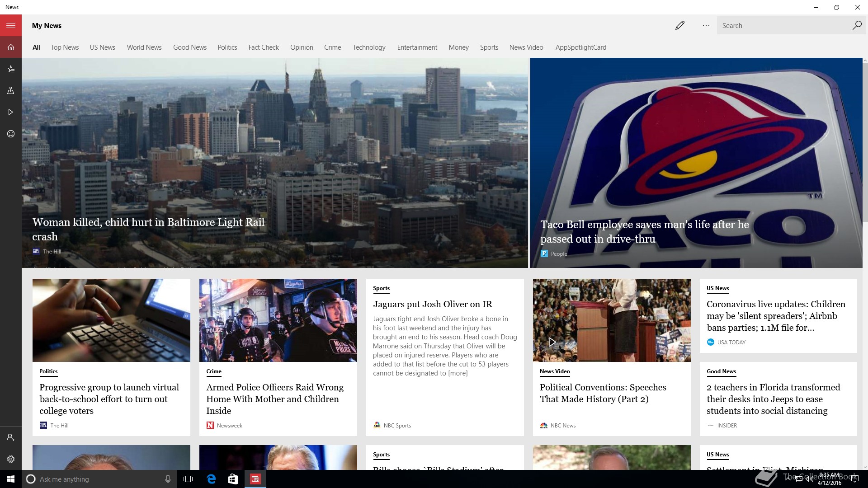The width and height of the screenshot is (868, 488).
Task: Click the Cortana microphone icon
Action: [x=168, y=479]
